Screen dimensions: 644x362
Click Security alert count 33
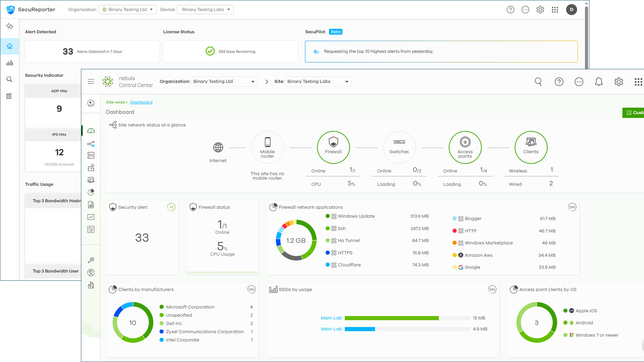pyautogui.click(x=142, y=238)
